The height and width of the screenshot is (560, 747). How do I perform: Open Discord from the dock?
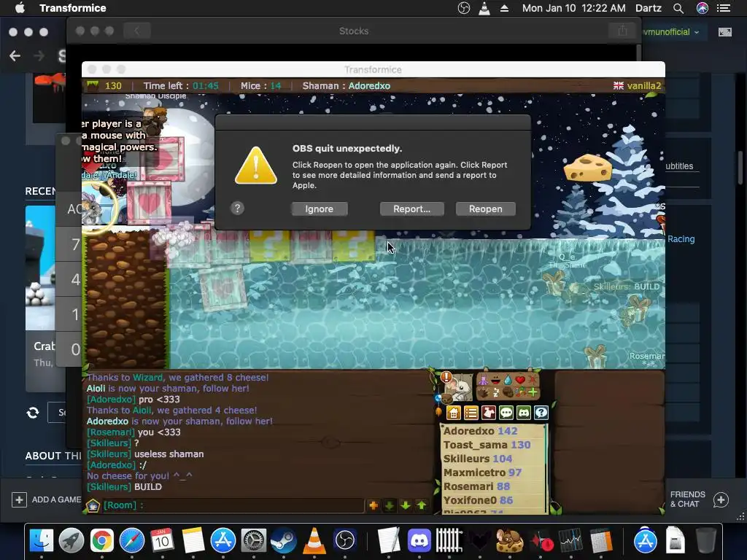(419, 540)
